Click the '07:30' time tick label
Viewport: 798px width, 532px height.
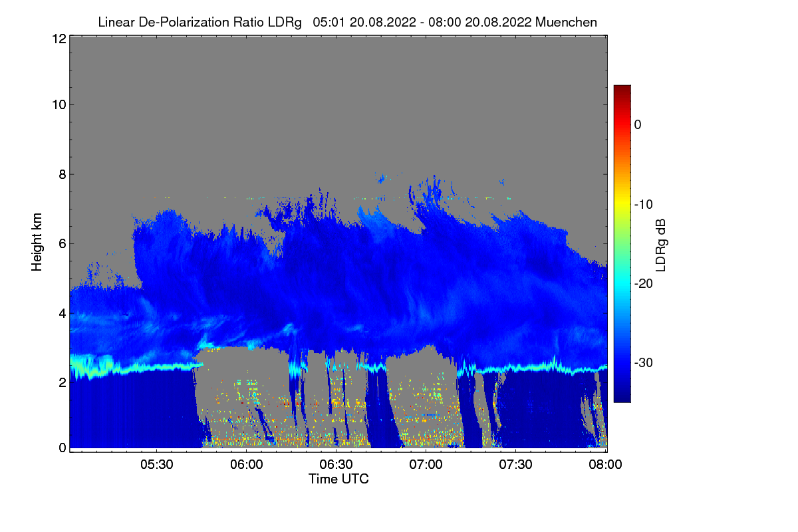[x=516, y=464]
